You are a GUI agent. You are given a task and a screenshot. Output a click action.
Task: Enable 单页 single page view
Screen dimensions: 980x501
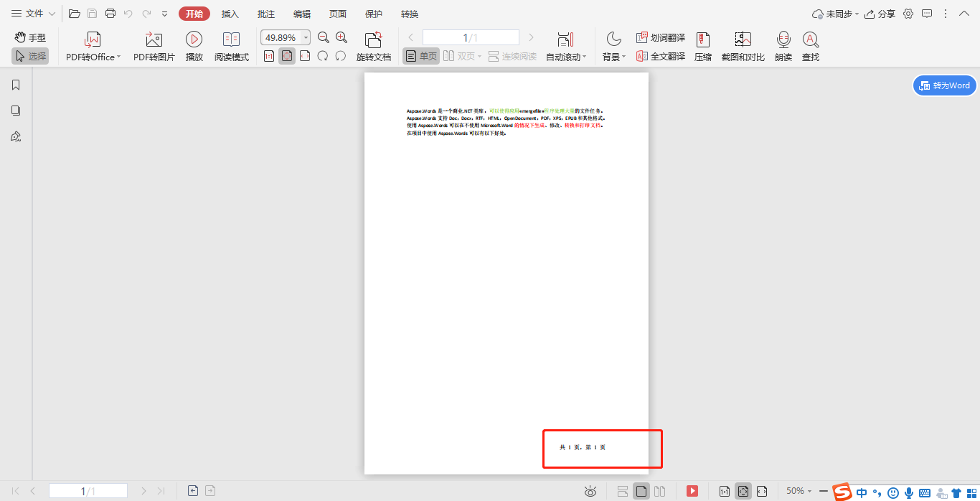click(421, 56)
